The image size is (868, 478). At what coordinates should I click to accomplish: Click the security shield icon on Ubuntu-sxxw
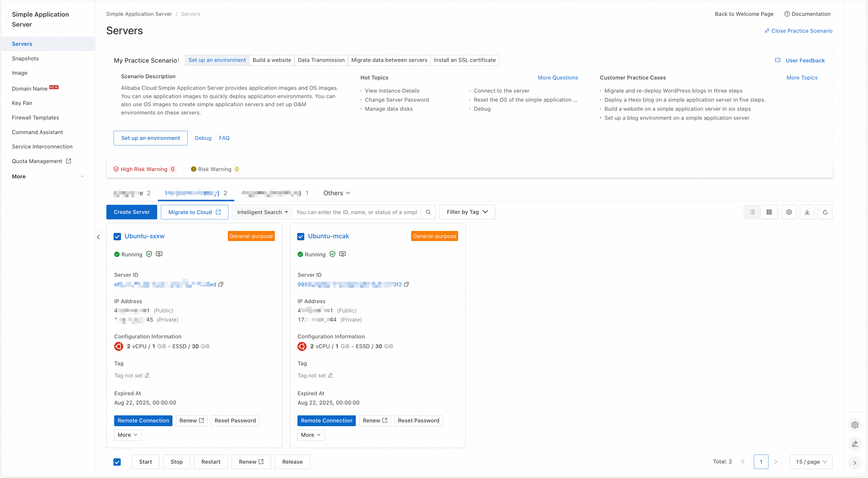pyautogui.click(x=149, y=254)
